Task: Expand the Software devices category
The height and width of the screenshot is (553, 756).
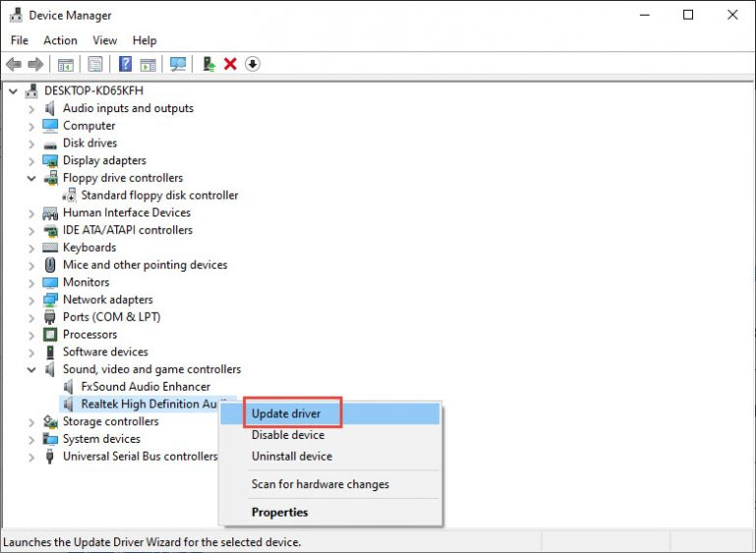Action: click(x=31, y=352)
